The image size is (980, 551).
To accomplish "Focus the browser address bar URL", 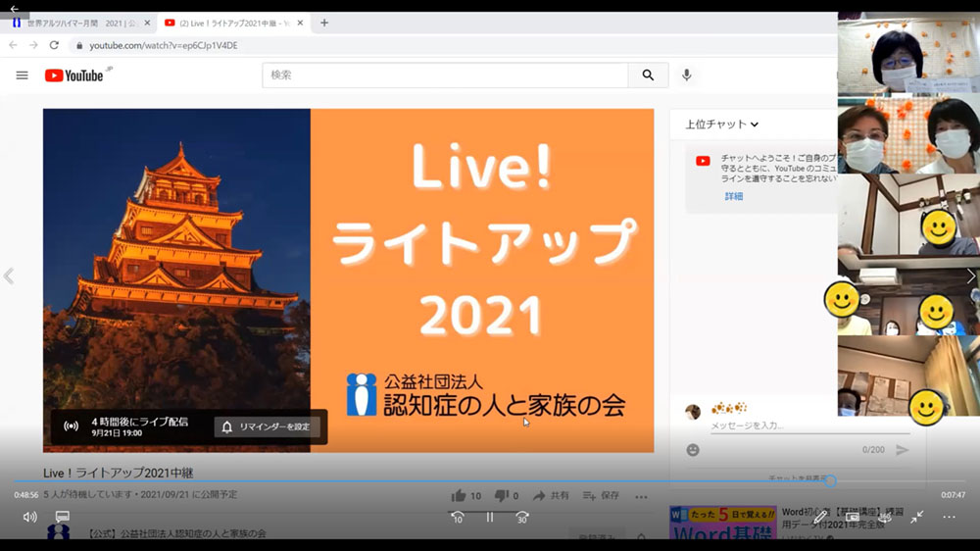I will coord(163,46).
